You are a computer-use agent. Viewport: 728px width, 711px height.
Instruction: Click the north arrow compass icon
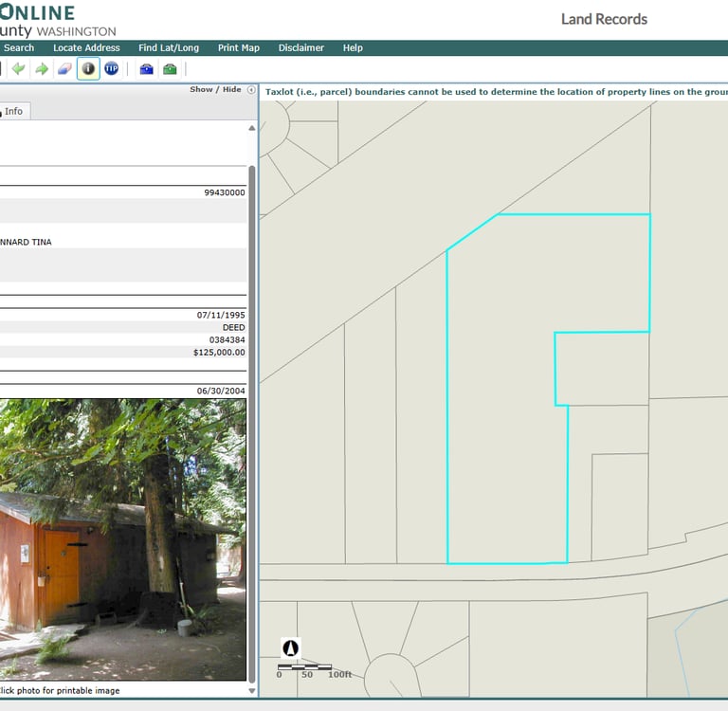pos(291,648)
